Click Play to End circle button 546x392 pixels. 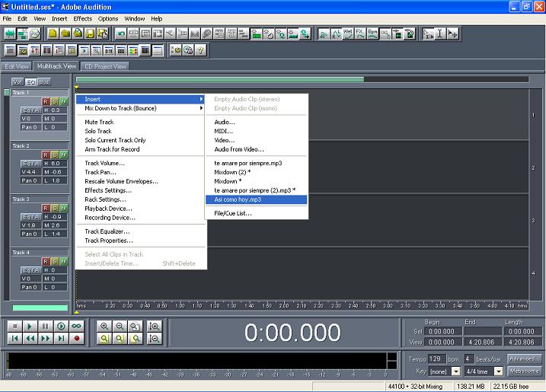tap(61, 327)
